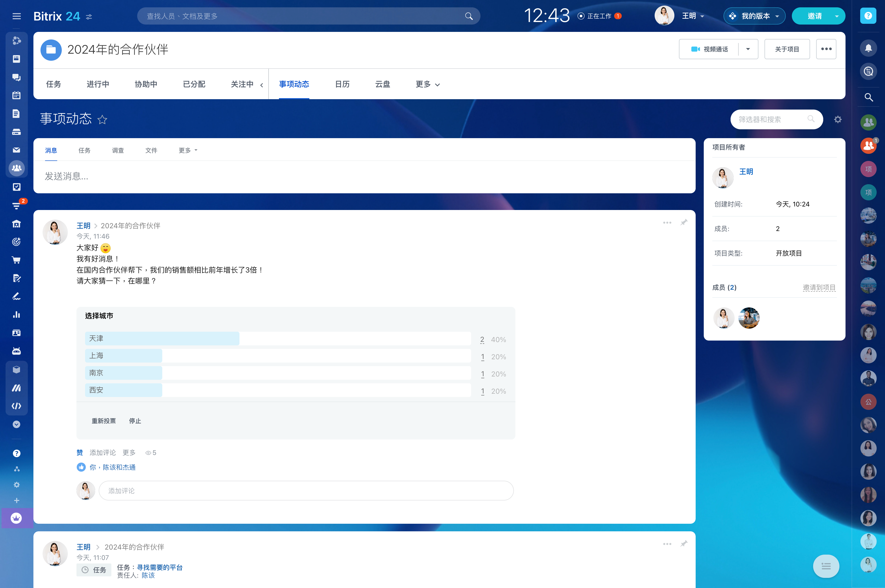Switch to the 日历 tab

coord(342,84)
